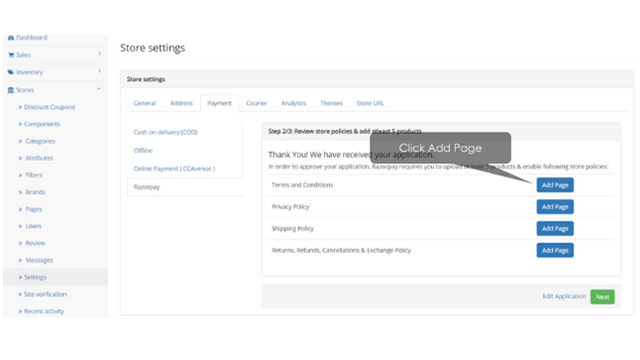The height and width of the screenshot is (360, 640).
Task: Open Discount Coupons in the sidebar
Action: tap(49, 107)
